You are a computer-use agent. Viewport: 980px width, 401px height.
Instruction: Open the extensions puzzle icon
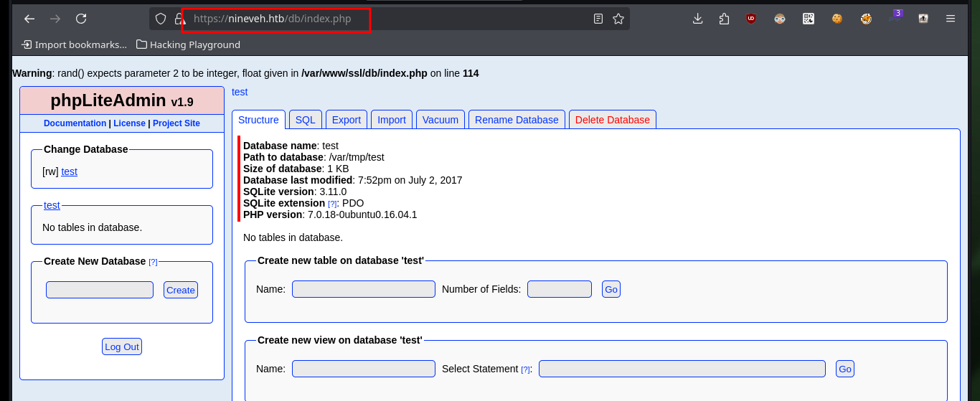[x=724, y=19]
